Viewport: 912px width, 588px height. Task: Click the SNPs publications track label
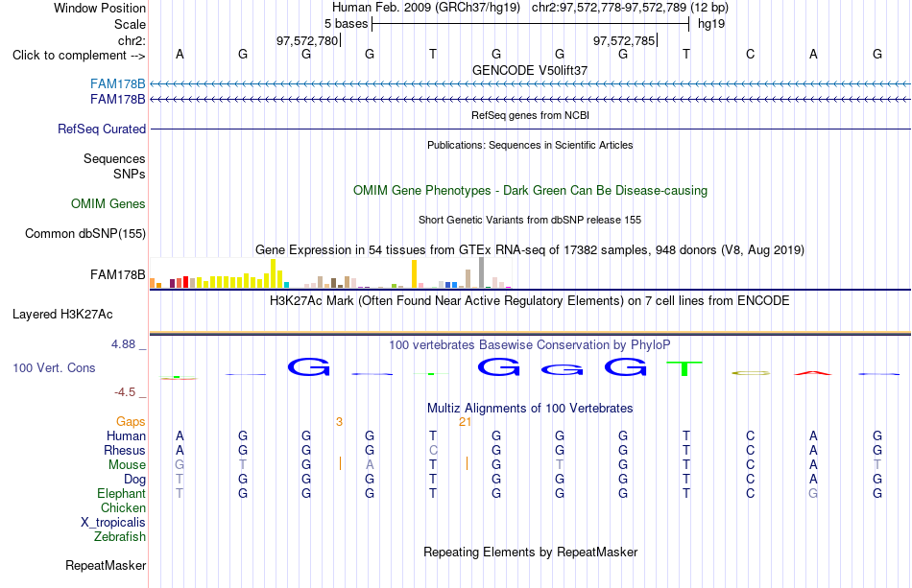tap(130, 174)
